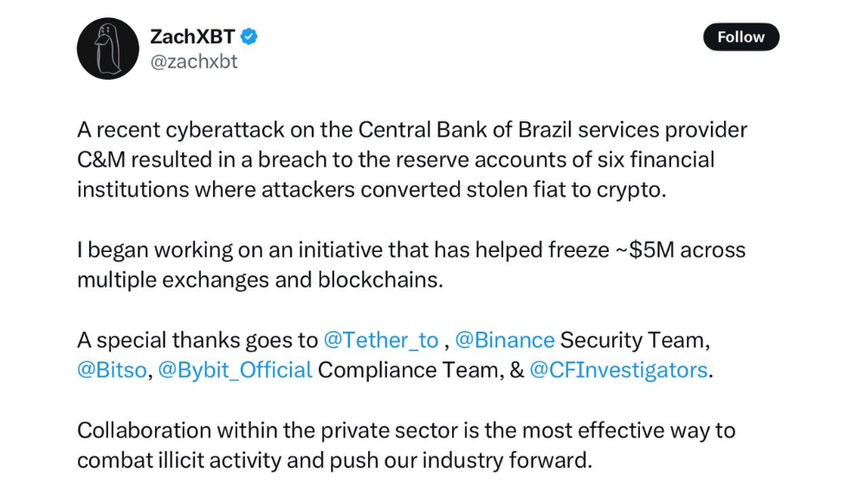Open the ZachXBT display name link
Viewport: 866px width, 504px height.
click(193, 36)
